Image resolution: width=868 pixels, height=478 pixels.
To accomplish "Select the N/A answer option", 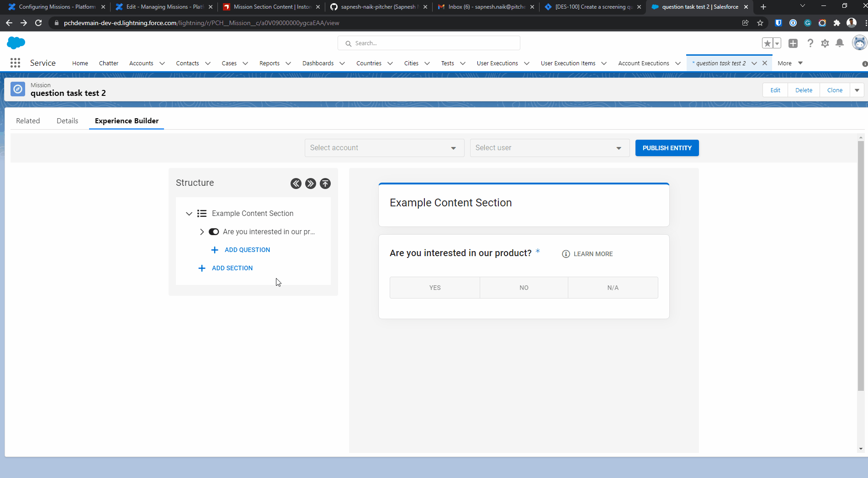I will pos(613,288).
